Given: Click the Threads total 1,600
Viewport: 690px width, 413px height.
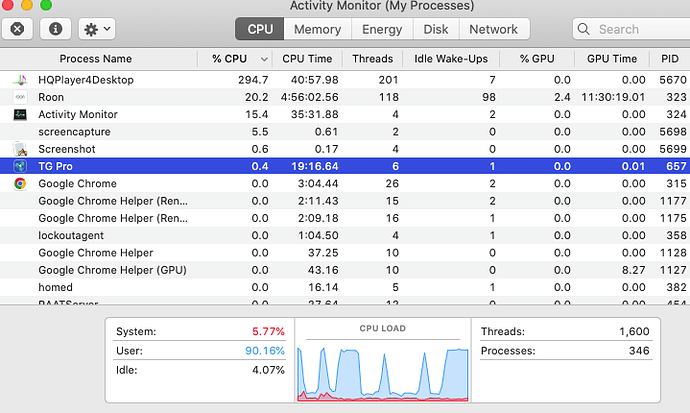Looking at the screenshot, I should coord(634,331).
